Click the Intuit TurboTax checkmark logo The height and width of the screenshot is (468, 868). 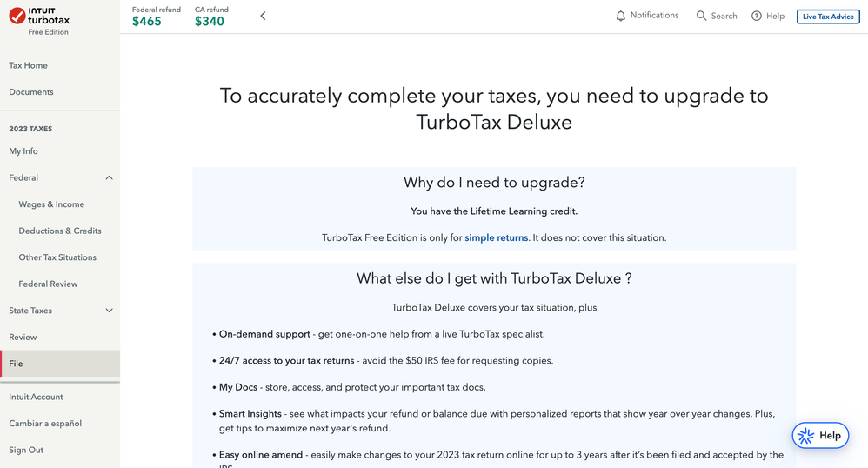point(17,16)
